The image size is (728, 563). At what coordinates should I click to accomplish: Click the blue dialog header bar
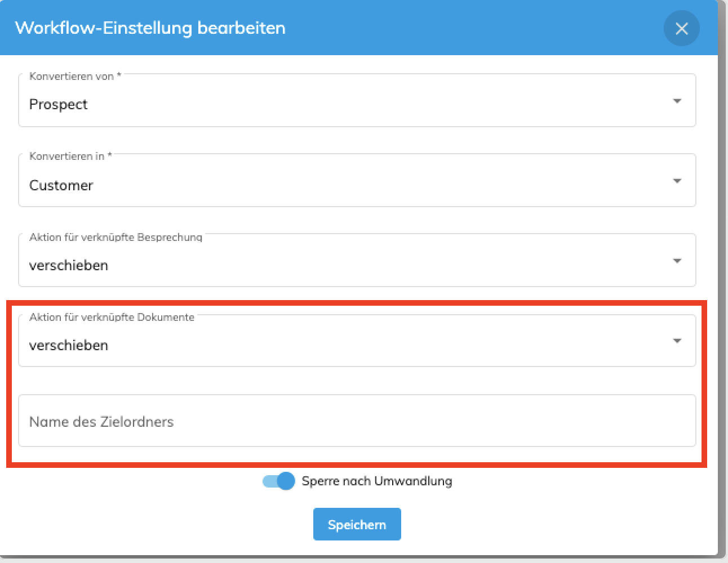point(359,28)
